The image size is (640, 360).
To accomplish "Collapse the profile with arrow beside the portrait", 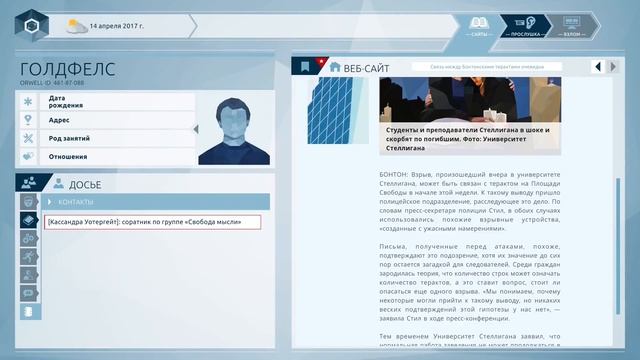I will pos(196,129).
